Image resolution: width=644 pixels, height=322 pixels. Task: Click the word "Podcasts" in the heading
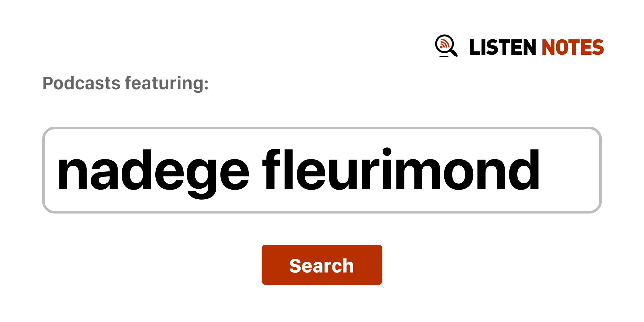tap(81, 84)
